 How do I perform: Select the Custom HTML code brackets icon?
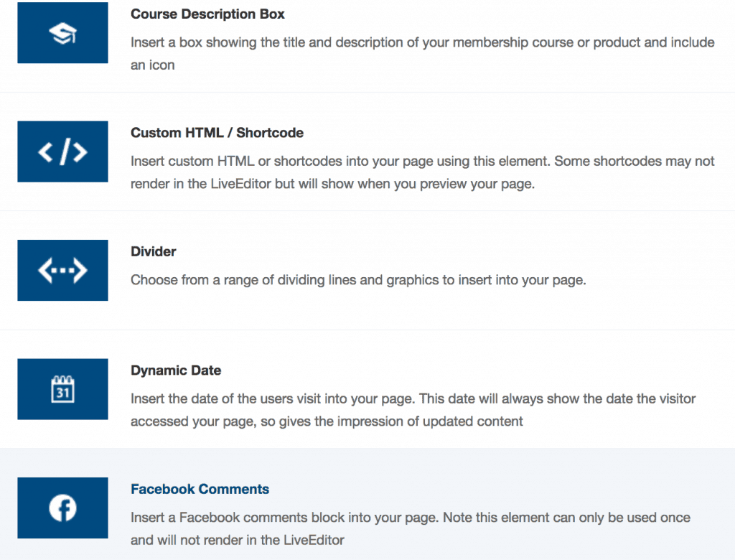point(62,151)
